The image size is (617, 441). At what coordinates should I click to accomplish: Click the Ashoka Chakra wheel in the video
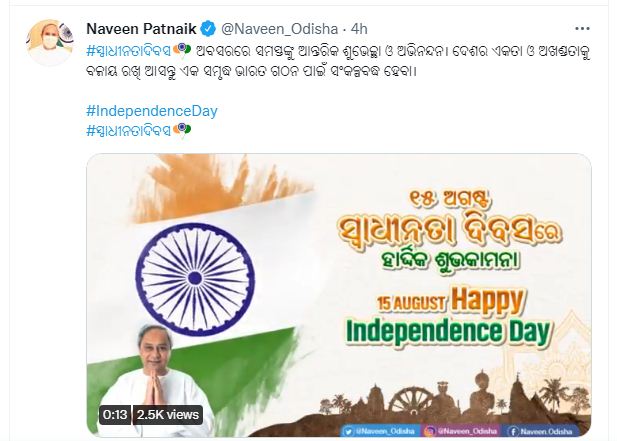pos(195,279)
